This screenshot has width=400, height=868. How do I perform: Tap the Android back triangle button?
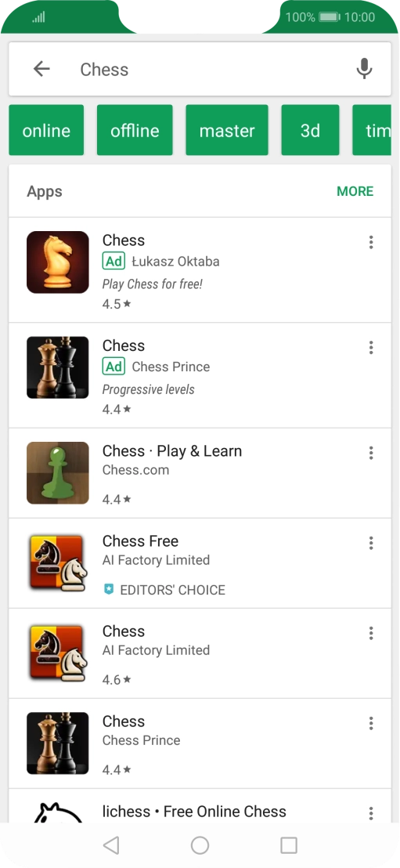pyautogui.click(x=111, y=845)
